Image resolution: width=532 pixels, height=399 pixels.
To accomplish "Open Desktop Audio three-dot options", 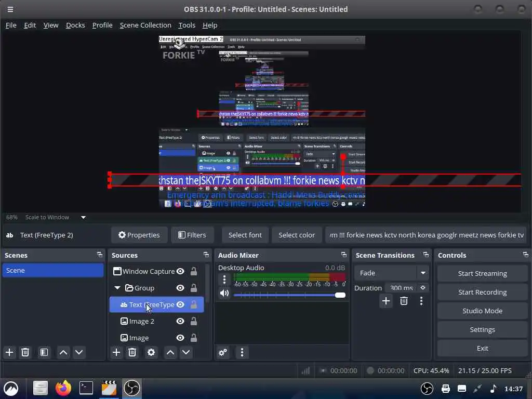I will (x=224, y=280).
